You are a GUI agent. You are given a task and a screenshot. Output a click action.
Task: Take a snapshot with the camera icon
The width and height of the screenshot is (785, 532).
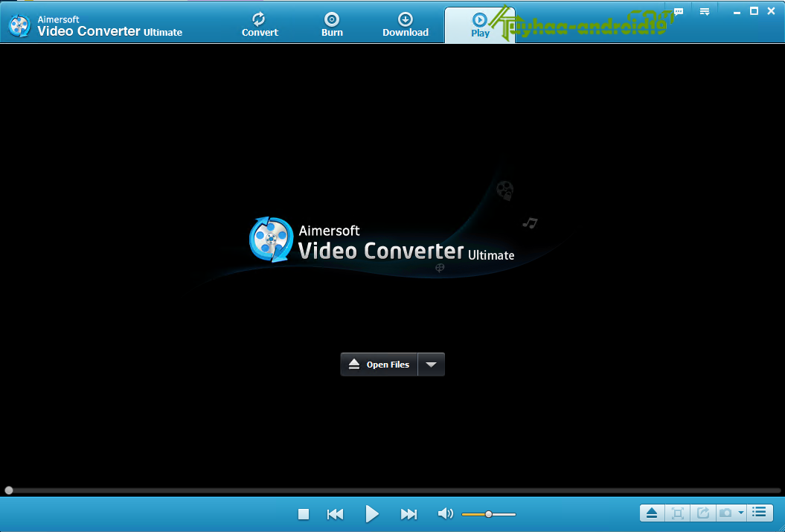(725, 513)
